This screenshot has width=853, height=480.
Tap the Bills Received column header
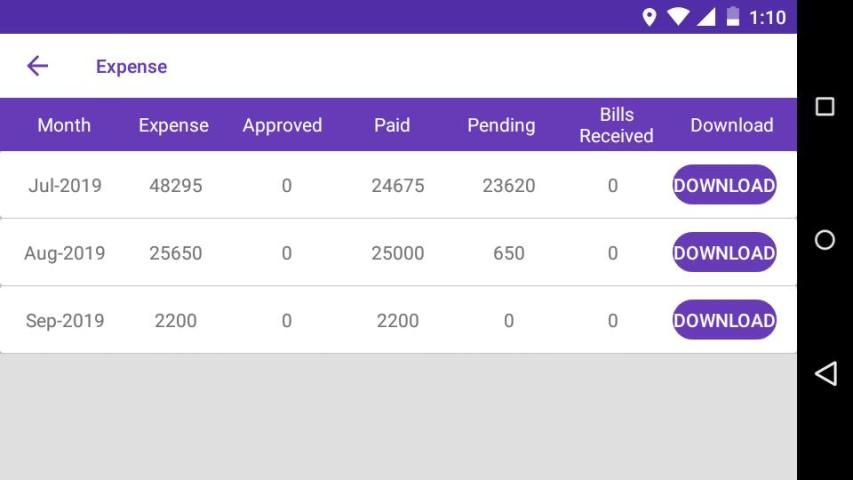(x=616, y=125)
